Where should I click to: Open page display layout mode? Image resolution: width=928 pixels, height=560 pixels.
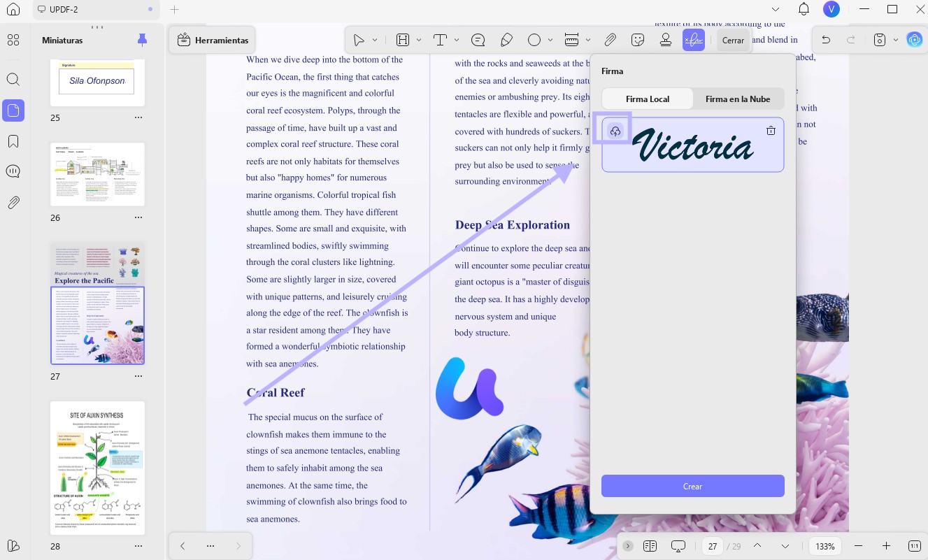(650, 546)
